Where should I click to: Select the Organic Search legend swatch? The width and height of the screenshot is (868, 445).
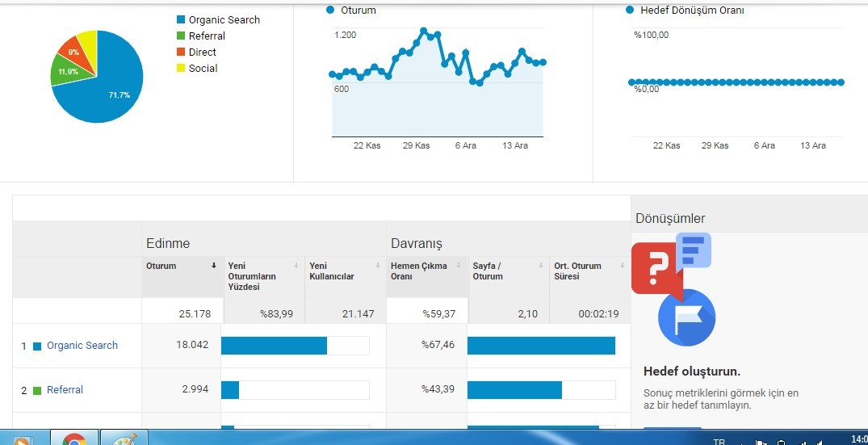click(181, 19)
